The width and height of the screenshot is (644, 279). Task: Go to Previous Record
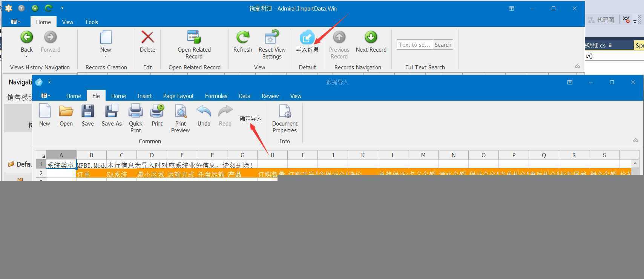click(339, 37)
